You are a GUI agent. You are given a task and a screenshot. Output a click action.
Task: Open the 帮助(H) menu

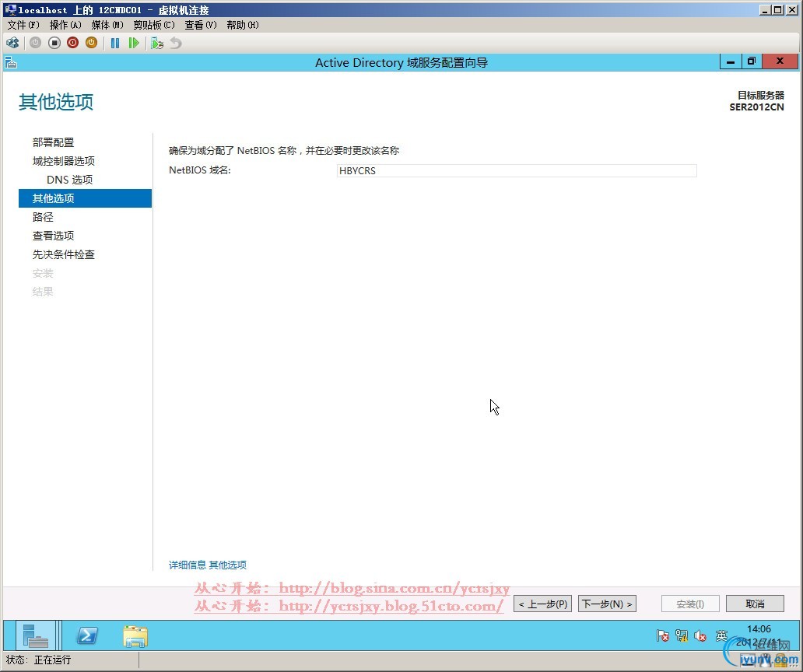243,25
